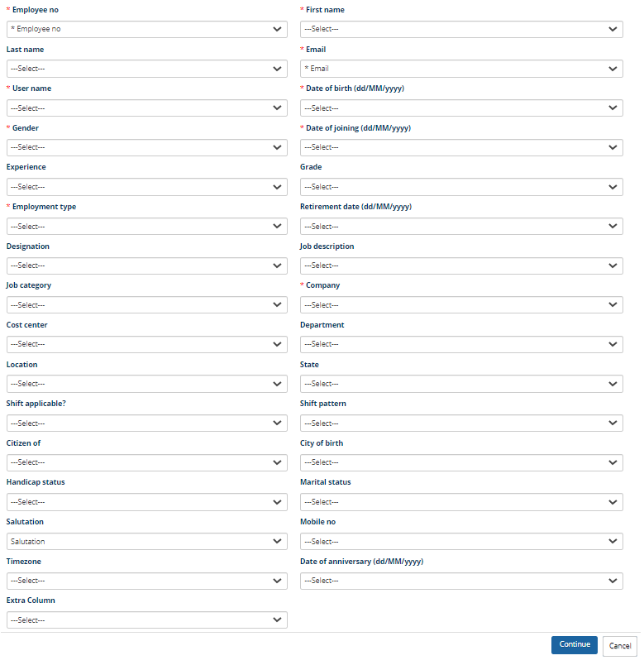The height and width of the screenshot is (665, 644).
Task: Open the Employment type dropdown
Action: (147, 227)
